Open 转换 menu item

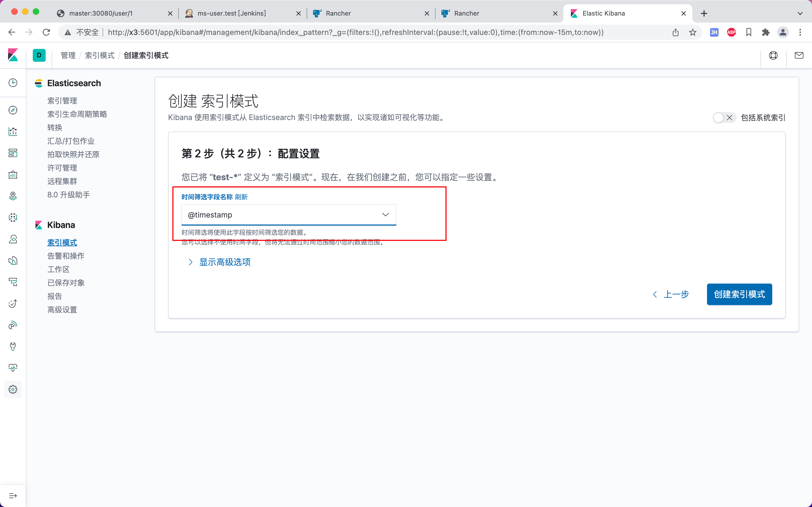[55, 127]
